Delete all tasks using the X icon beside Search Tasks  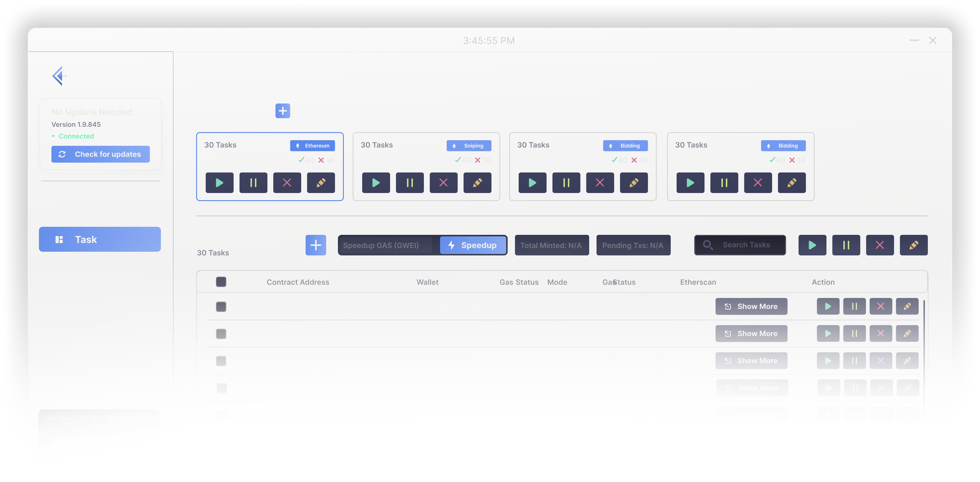[880, 245]
